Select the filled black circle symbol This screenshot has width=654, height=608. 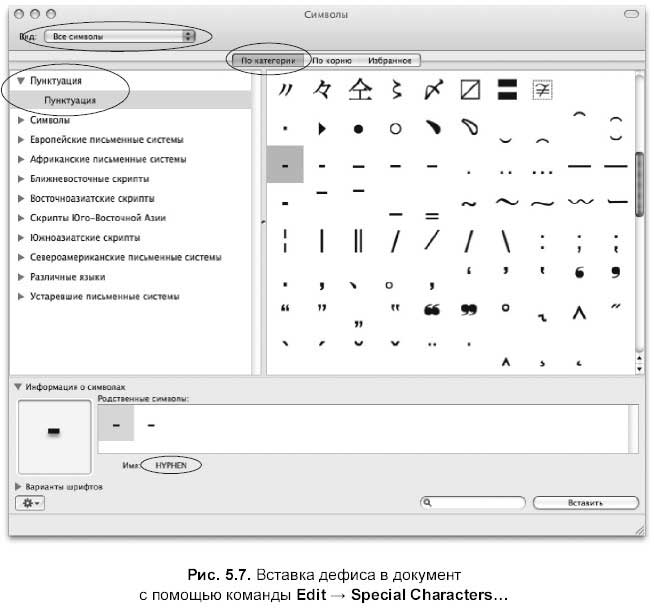point(358,129)
